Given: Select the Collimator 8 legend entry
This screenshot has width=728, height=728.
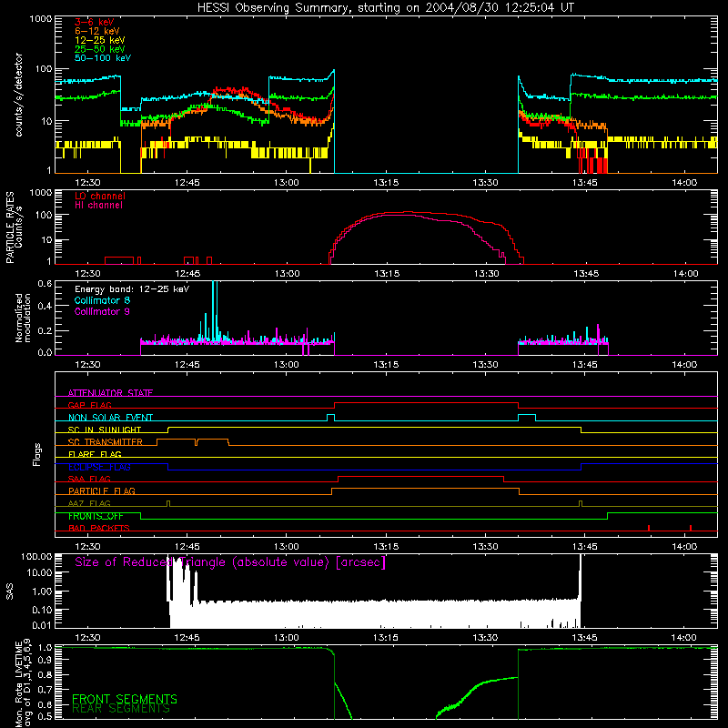Looking at the screenshot, I should [102, 300].
